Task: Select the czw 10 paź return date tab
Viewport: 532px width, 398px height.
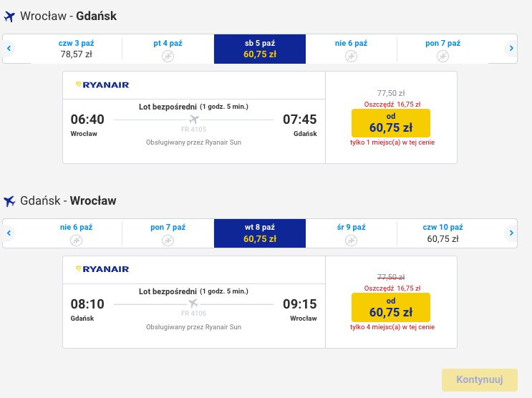Action: 442,233
